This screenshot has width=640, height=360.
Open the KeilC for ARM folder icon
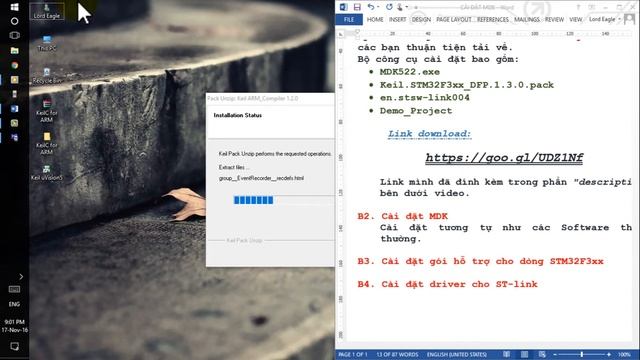point(47,143)
